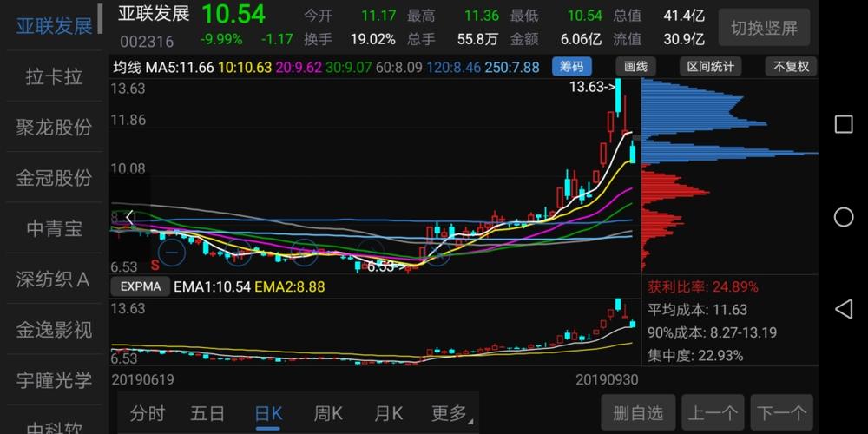
Task: Select 金冠股份 in the stock list
Action: point(54,178)
